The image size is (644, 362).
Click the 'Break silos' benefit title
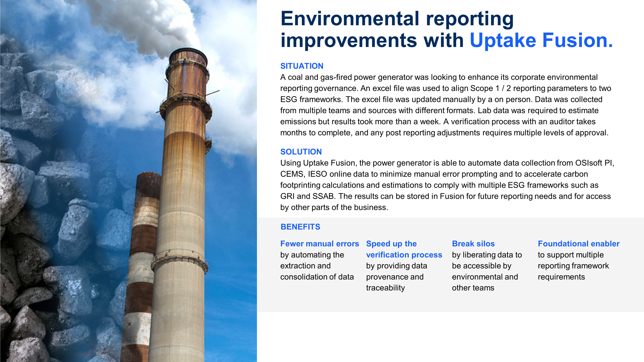(x=473, y=244)
